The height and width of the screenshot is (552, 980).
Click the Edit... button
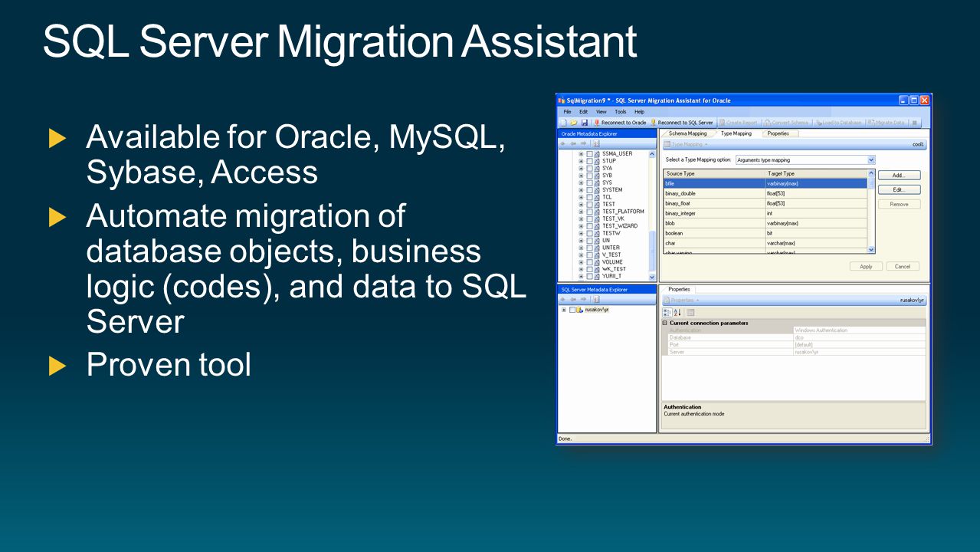pos(899,190)
